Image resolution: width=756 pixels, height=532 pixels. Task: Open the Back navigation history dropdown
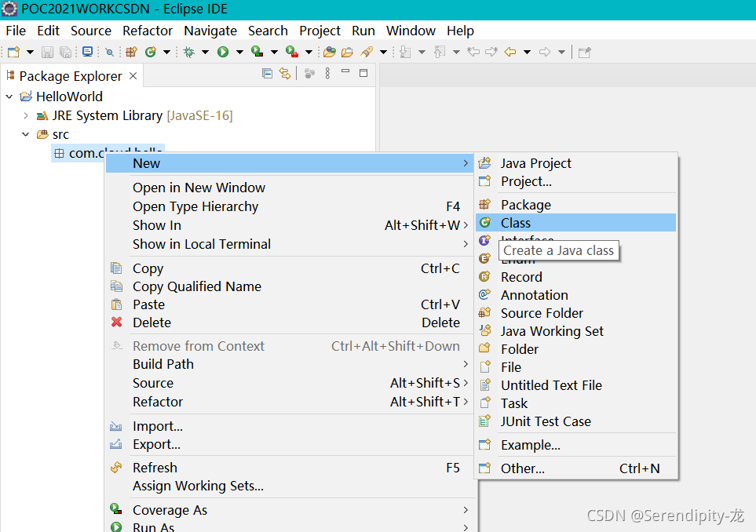pyautogui.click(x=527, y=52)
